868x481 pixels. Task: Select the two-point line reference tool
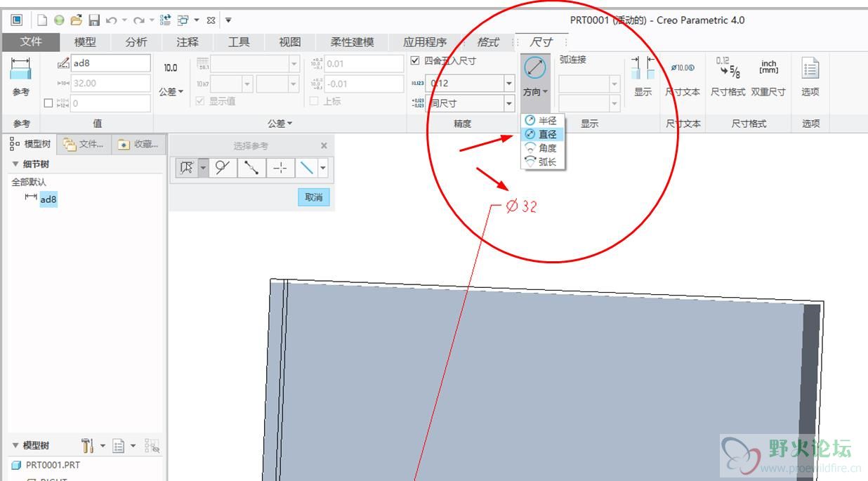pos(251,168)
